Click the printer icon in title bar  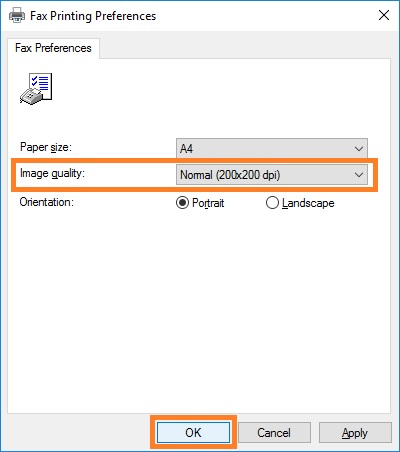(17, 16)
